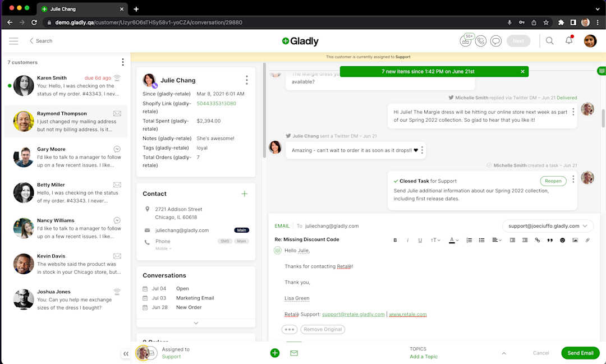The width and height of the screenshot is (606, 364).
Task: Insert a block quote
Action: [x=550, y=241]
